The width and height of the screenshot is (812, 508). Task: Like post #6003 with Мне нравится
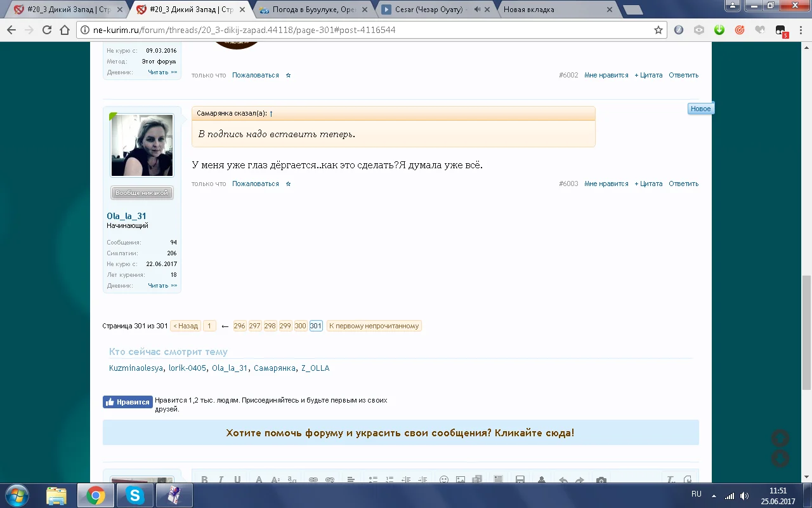click(606, 184)
